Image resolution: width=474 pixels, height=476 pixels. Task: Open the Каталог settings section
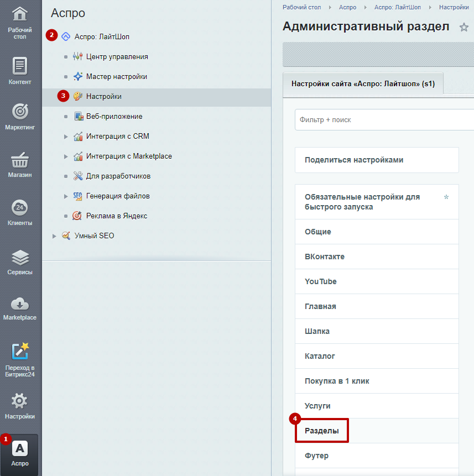377,356
